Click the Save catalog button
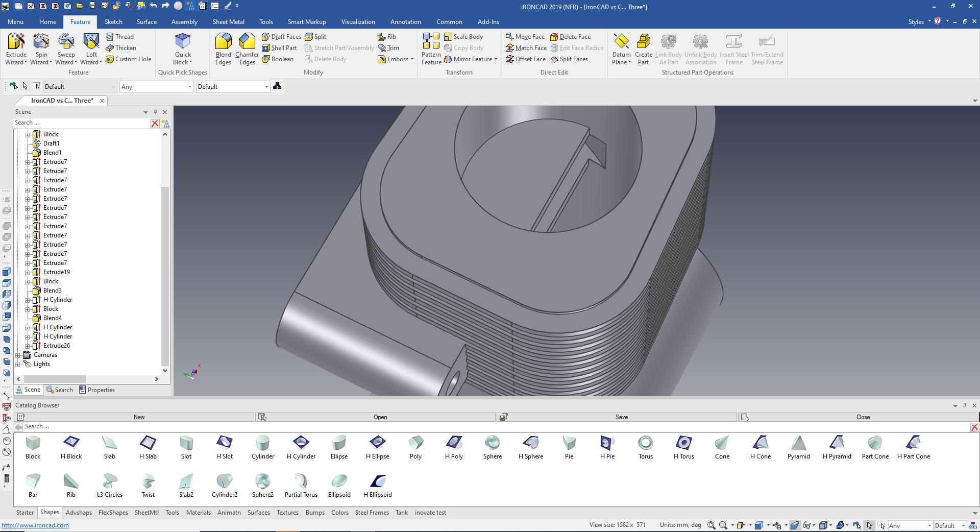 point(621,417)
